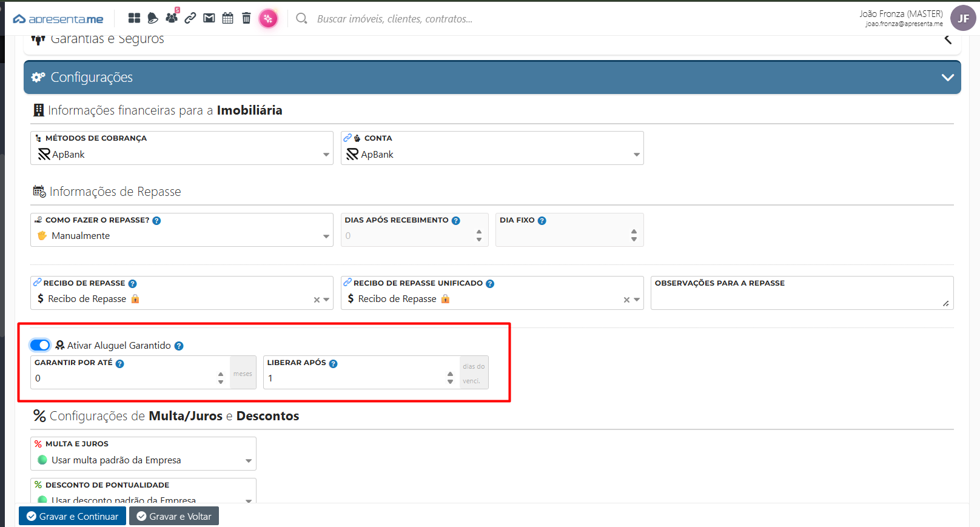Collapse the Configurações section header
980x527 pixels.
click(x=492, y=77)
